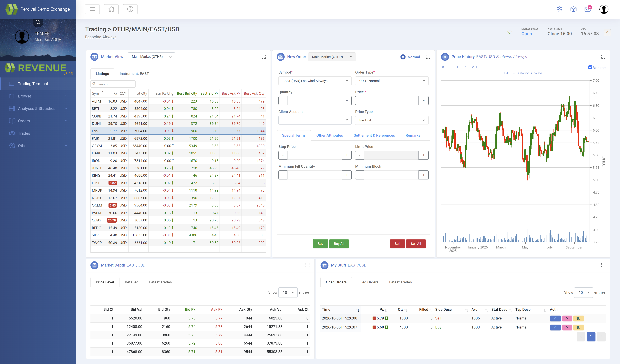The image size is (620, 364).
Task: Open Filled Orders tab
Action: (x=368, y=282)
